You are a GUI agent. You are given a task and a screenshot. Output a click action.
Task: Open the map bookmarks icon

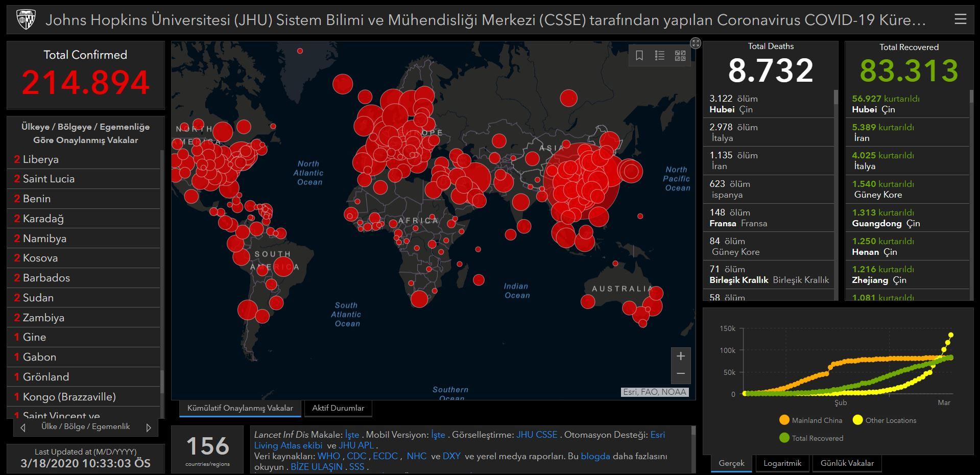[639, 56]
